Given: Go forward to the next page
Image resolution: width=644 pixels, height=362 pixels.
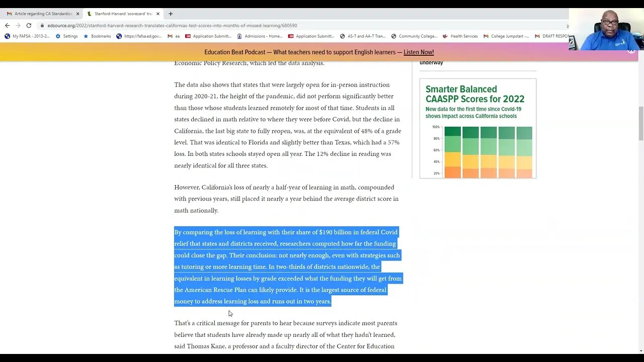Looking at the screenshot, I should [18, 25].
